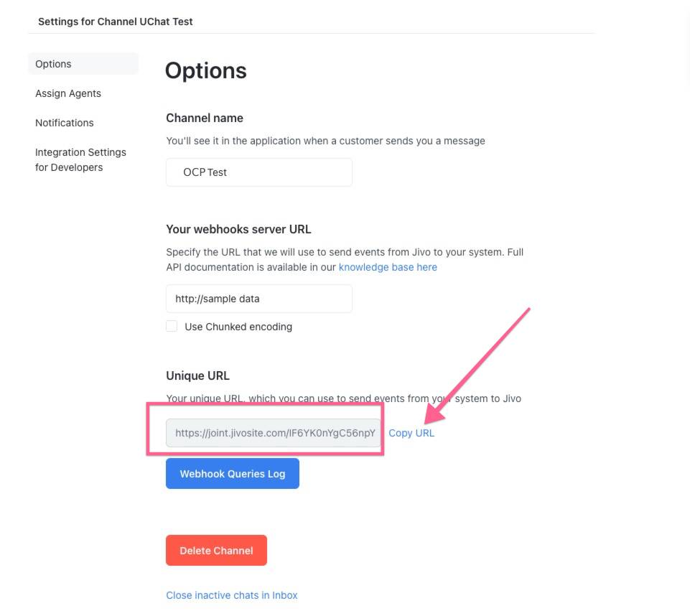The height and width of the screenshot is (616, 690).
Task: Open Integration Settings for Developers
Action: pyautogui.click(x=80, y=159)
